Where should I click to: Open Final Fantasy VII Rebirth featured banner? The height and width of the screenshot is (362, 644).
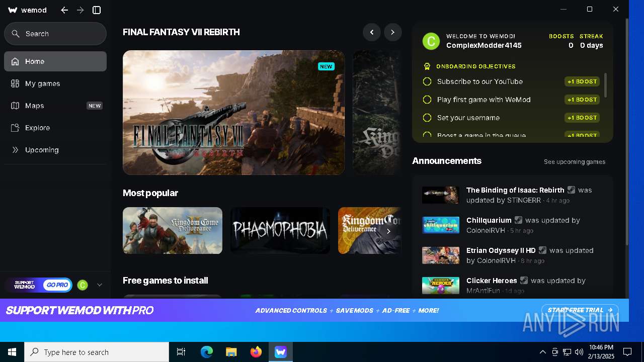click(x=234, y=113)
